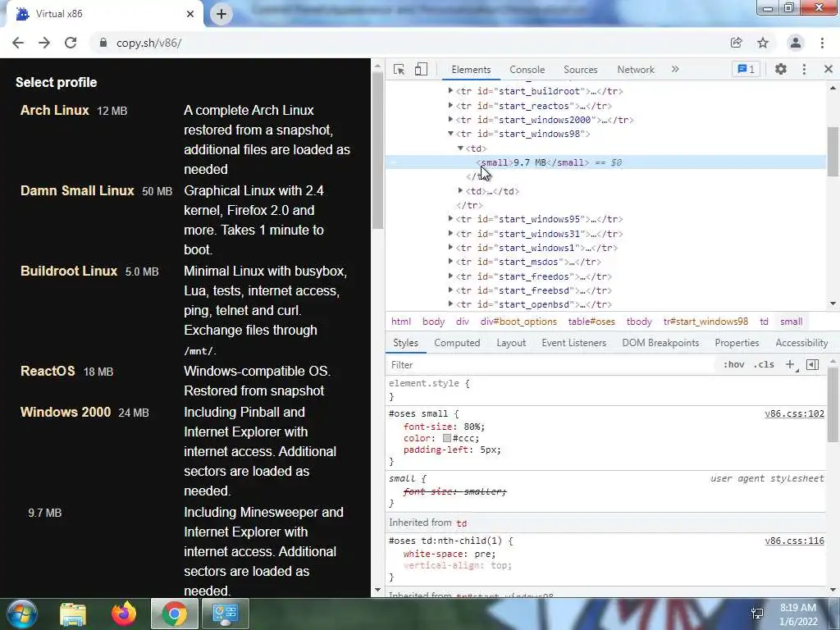Open a new browser tab

coord(221,14)
